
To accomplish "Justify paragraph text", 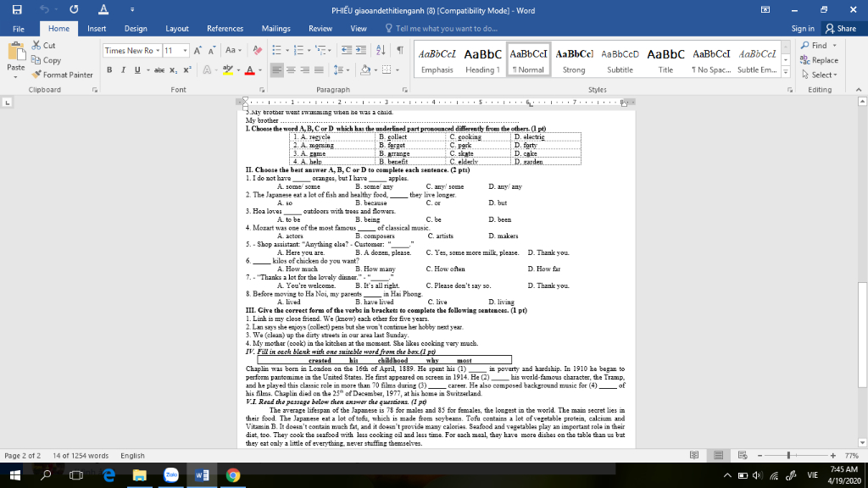I will pos(319,70).
